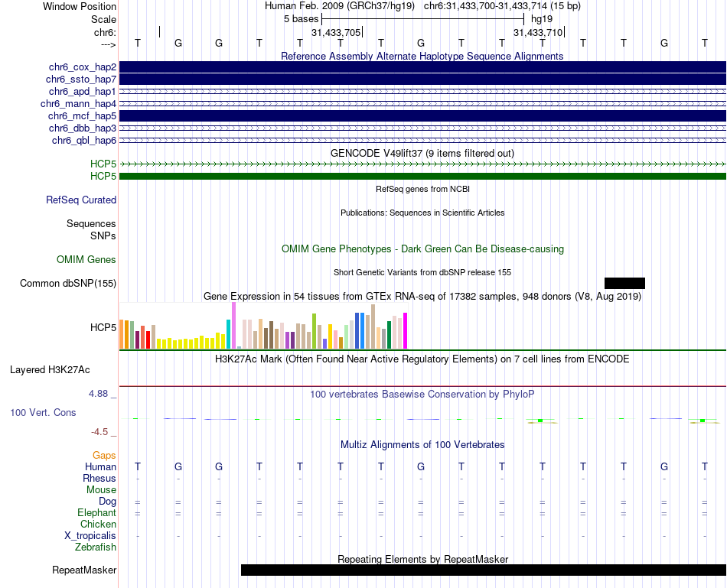727x588 pixels.
Task: Click the 5 bases scale bar
Action: [x=422, y=19]
